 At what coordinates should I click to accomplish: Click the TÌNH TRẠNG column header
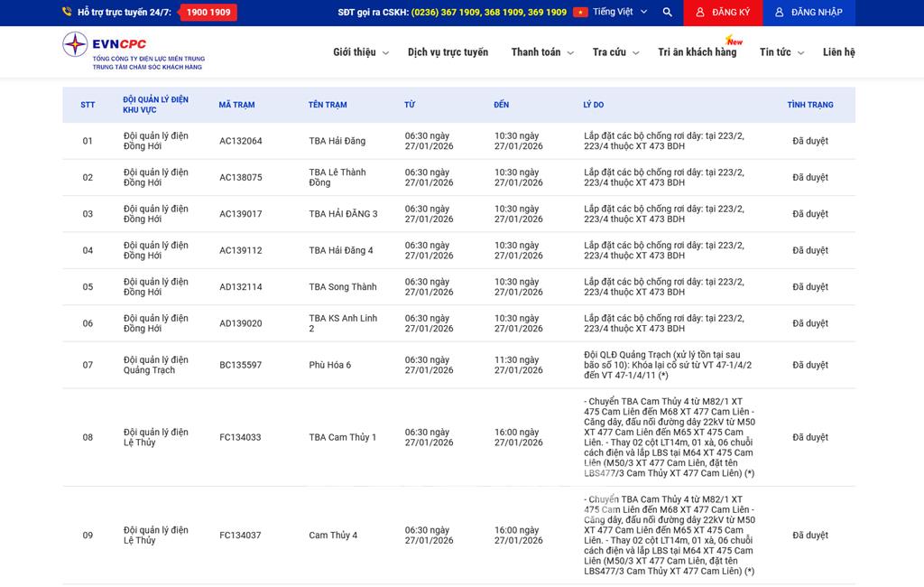point(809,105)
